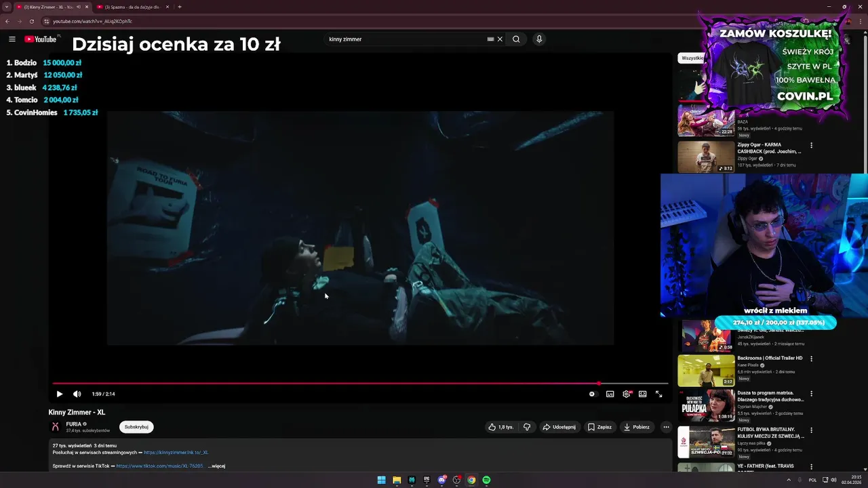Toggle the autoplay switch in the player
Viewport: 868px width, 488px height.
(x=592, y=394)
